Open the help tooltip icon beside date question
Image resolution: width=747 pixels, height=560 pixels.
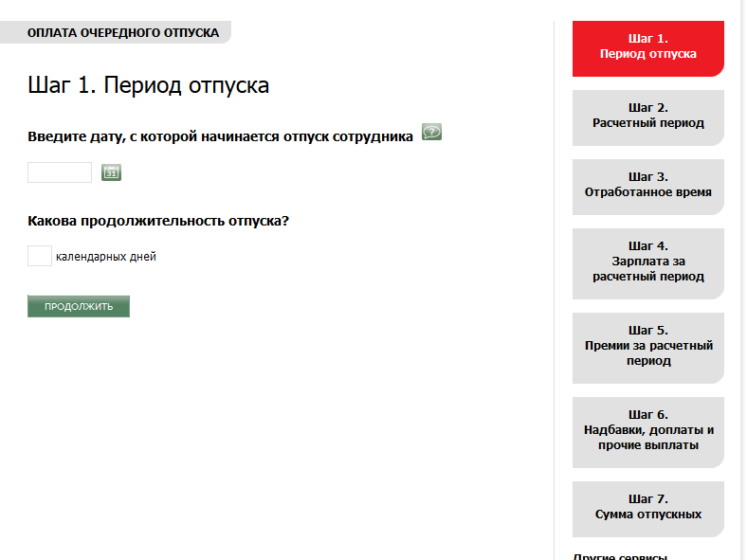[x=431, y=133]
